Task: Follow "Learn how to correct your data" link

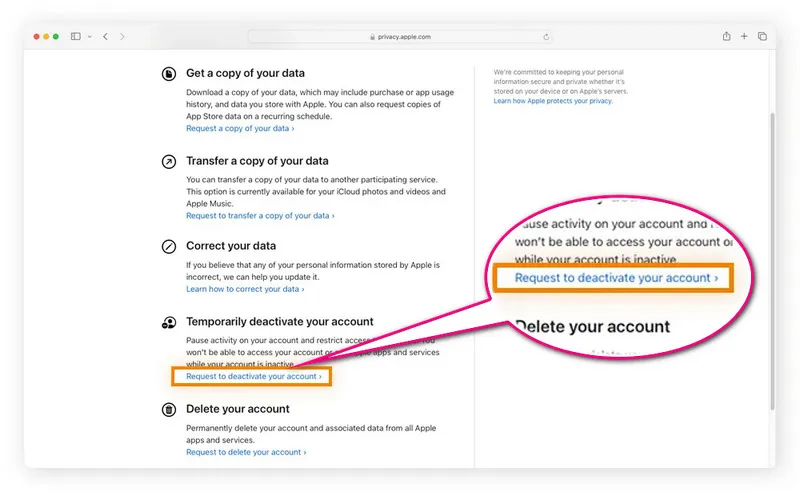Action: coord(245,289)
